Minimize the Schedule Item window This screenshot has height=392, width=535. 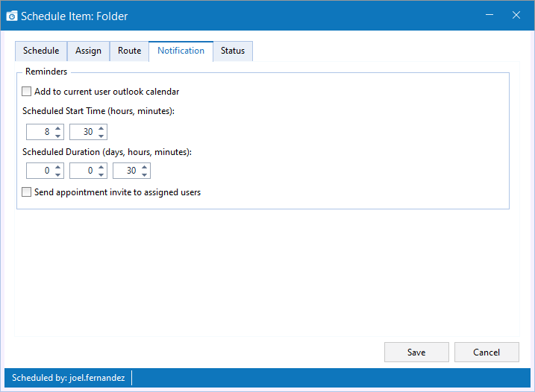pyautogui.click(x=489, y=15)
